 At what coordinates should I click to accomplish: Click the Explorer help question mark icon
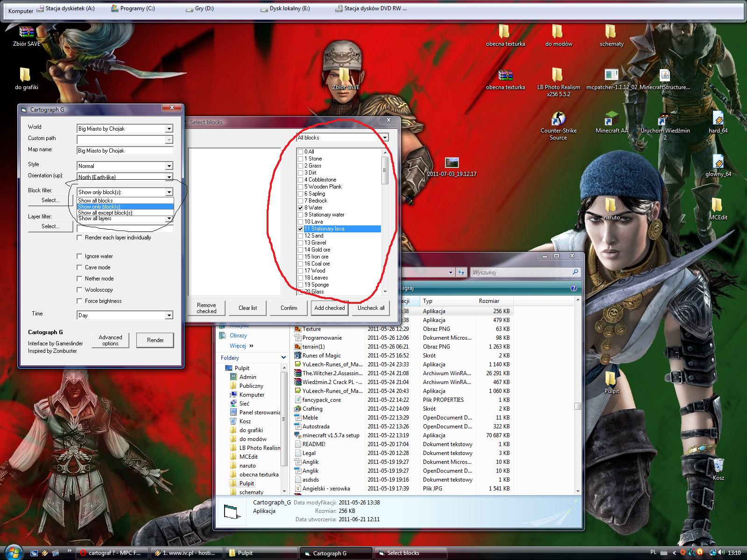click(574, 288)
